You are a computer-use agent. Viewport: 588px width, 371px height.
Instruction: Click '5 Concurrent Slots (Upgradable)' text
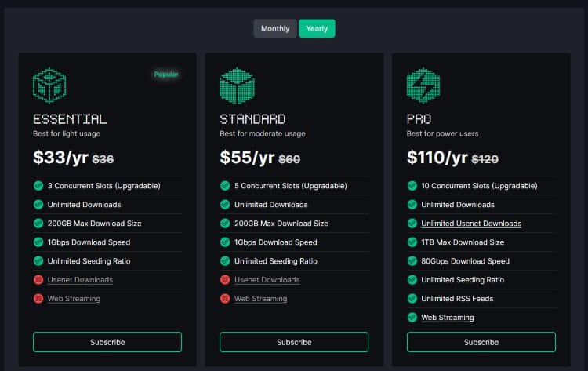coord(291,186)
